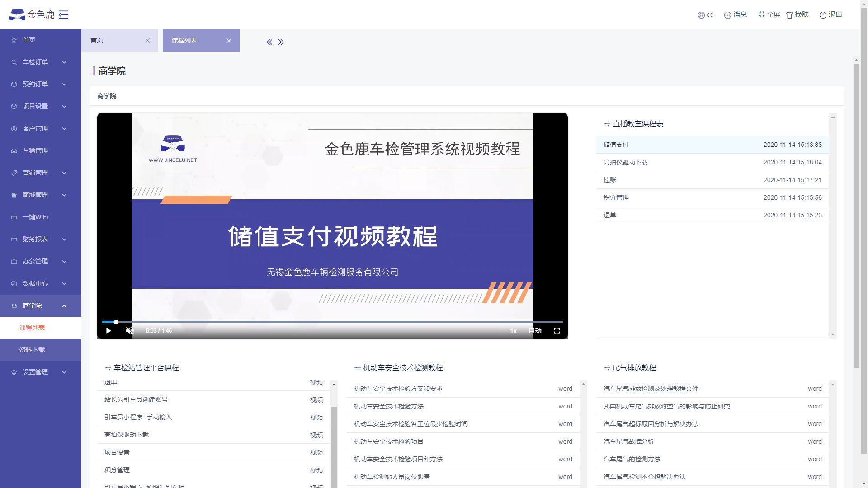Open 一键WiFi in the sidebar
868x488 pixels.
pos(41,217)
